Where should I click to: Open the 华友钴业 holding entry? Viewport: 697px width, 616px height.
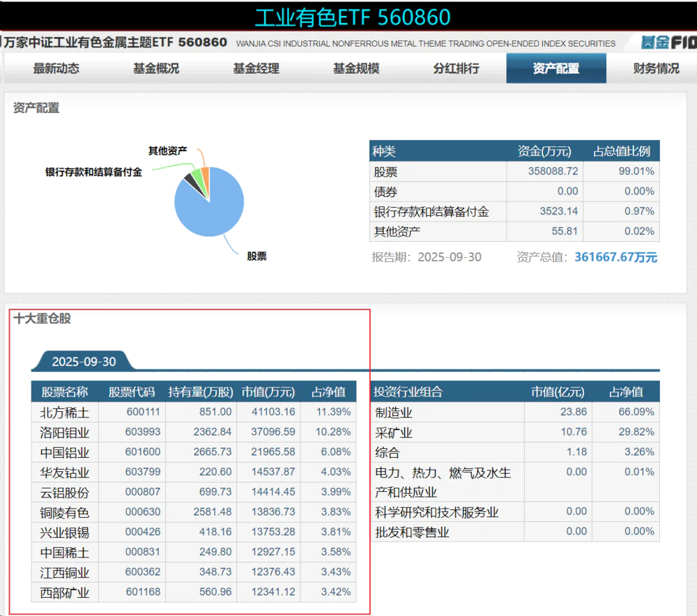tap(65, 472)
